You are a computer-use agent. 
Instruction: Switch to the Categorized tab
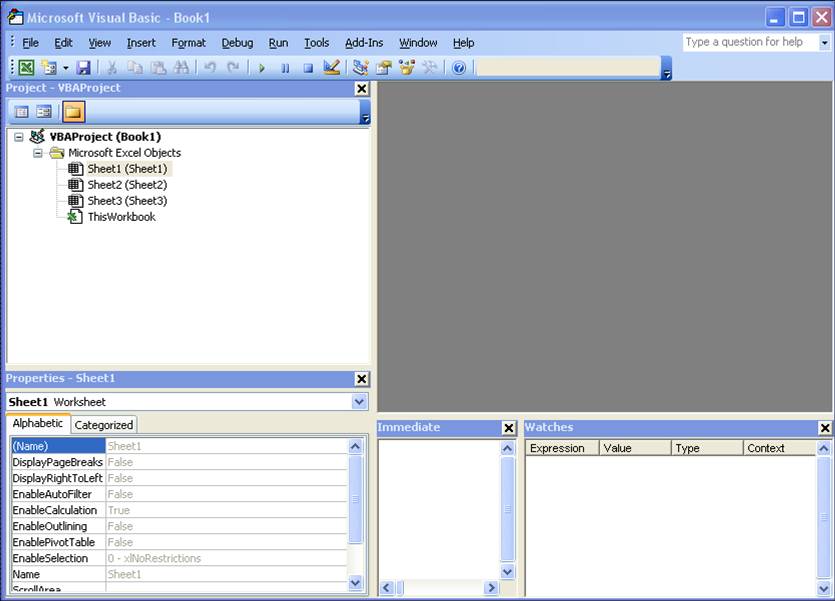[104, 425]
